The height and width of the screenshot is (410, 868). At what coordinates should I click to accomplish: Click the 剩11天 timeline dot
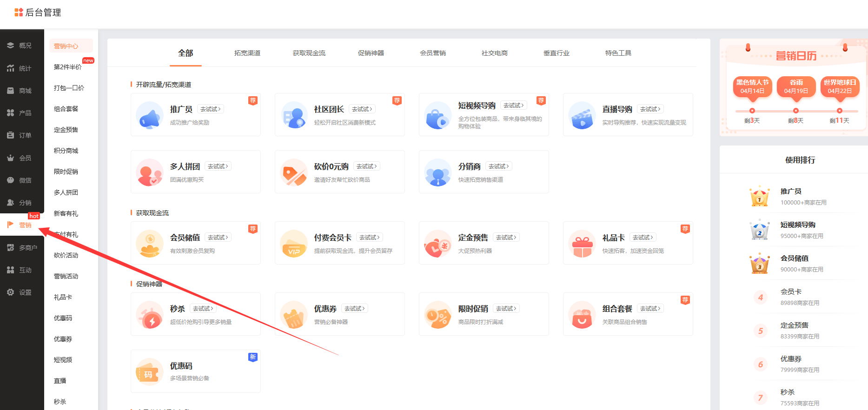[840, 111]
